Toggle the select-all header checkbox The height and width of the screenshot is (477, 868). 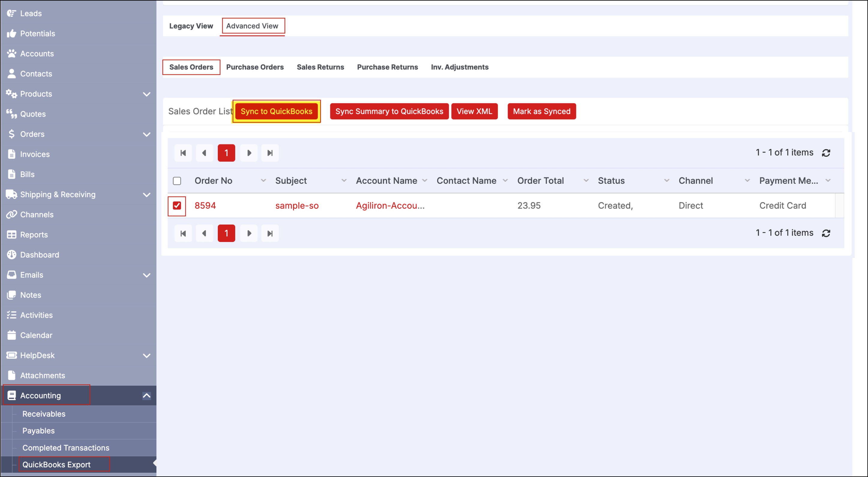tap(177, 181)
